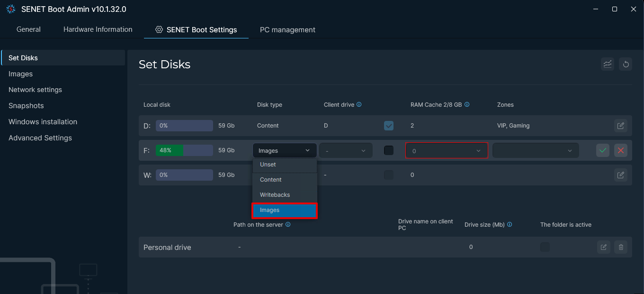Screen dimensions: 644x294
Task: Show info tooltip for Client drive
Action: [x=359, y=104]
